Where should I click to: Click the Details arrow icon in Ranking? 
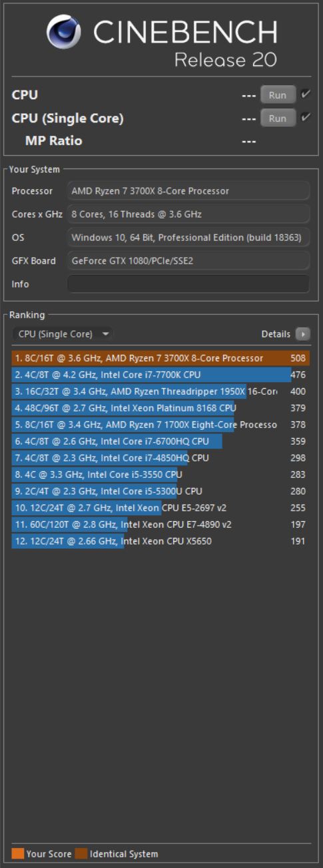point(303,334)
